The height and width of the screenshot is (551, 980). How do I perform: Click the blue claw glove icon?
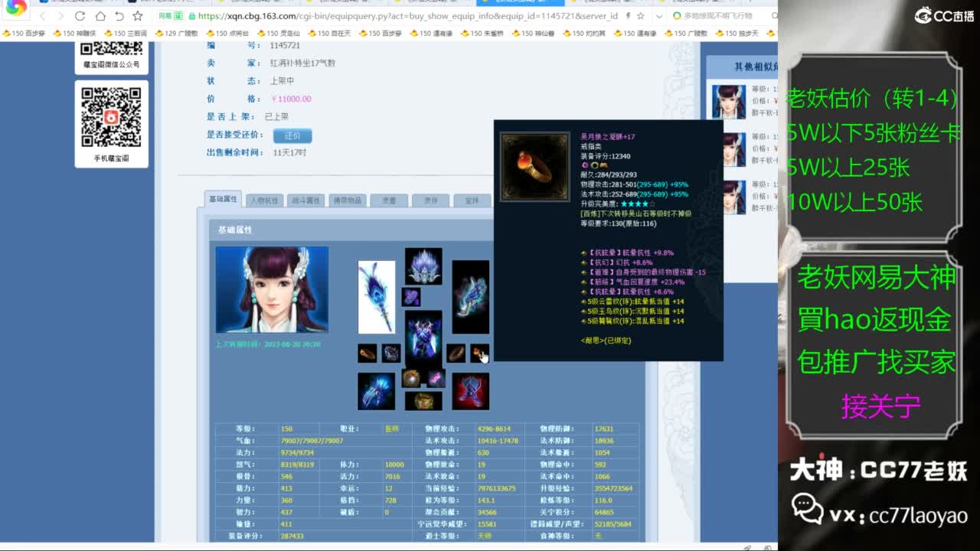(x=377, y=391)
